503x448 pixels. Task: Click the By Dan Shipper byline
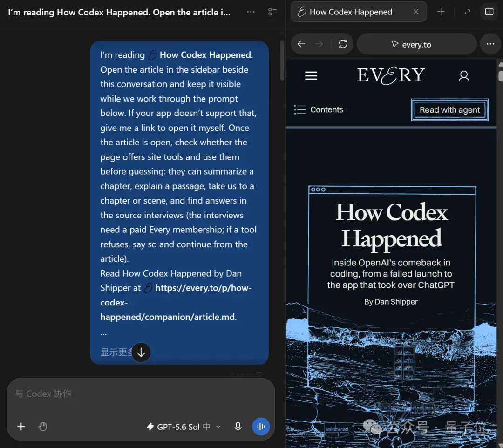(391, 302)
